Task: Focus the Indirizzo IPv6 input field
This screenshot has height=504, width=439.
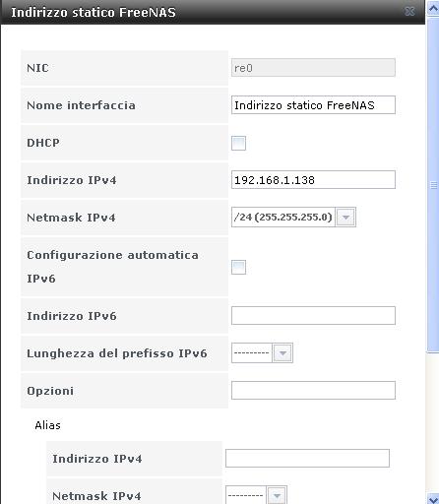Action: click(313, 316)
